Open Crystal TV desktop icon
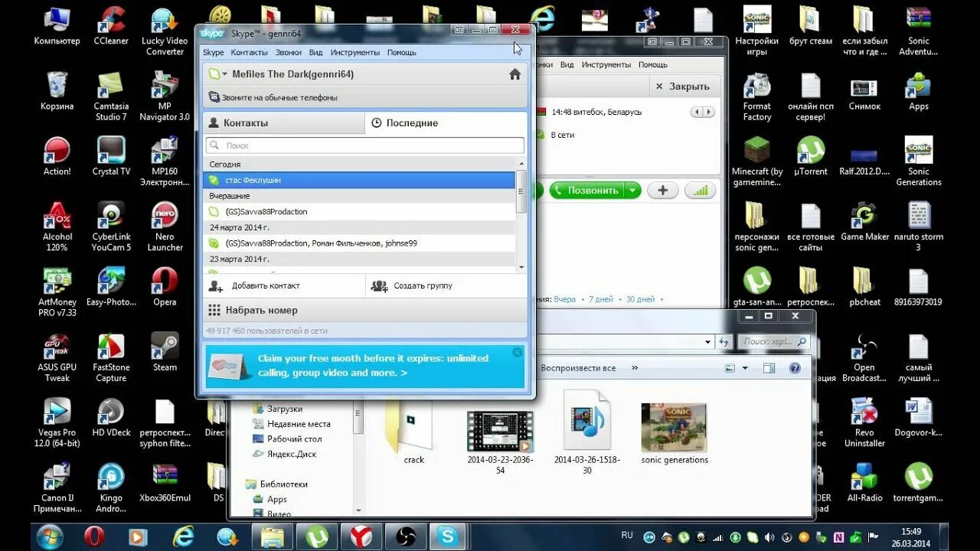 click(x=111, y=156)
